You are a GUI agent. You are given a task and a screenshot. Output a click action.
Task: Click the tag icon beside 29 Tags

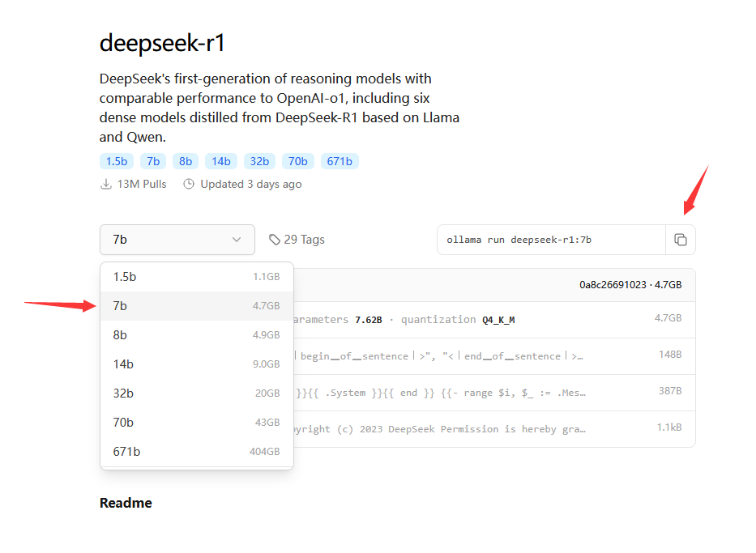coord(275,240)
